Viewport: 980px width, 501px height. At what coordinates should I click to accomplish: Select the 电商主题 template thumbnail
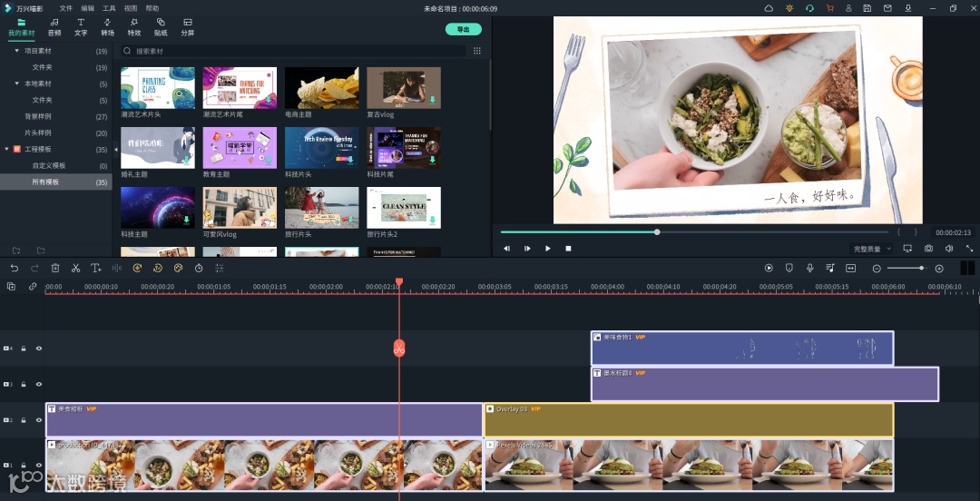[322, 88]
